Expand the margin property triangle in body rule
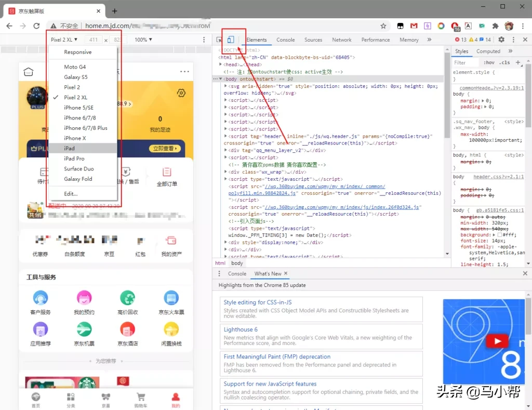 point(483,101)
